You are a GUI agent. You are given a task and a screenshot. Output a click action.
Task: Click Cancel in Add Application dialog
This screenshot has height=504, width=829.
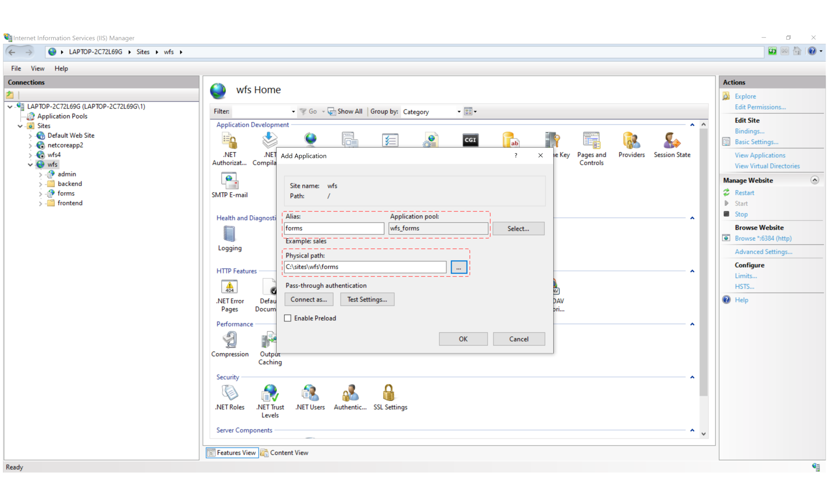(519, 339)
